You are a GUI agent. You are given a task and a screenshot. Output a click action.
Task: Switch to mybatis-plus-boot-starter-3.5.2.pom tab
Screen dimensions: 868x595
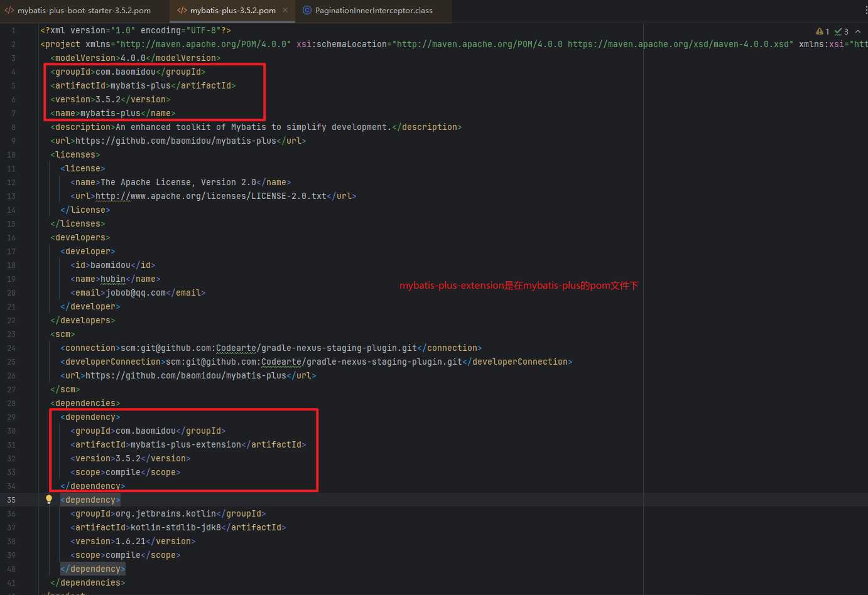[x=84, y=11]
